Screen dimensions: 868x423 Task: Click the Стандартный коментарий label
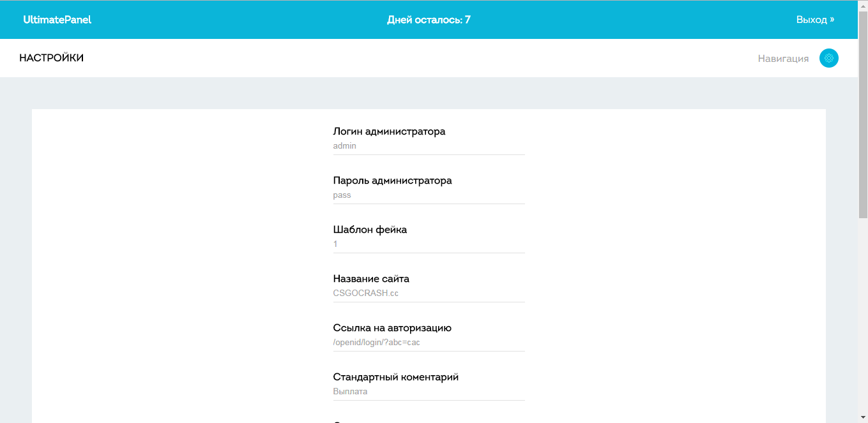(x=395, y=377)
